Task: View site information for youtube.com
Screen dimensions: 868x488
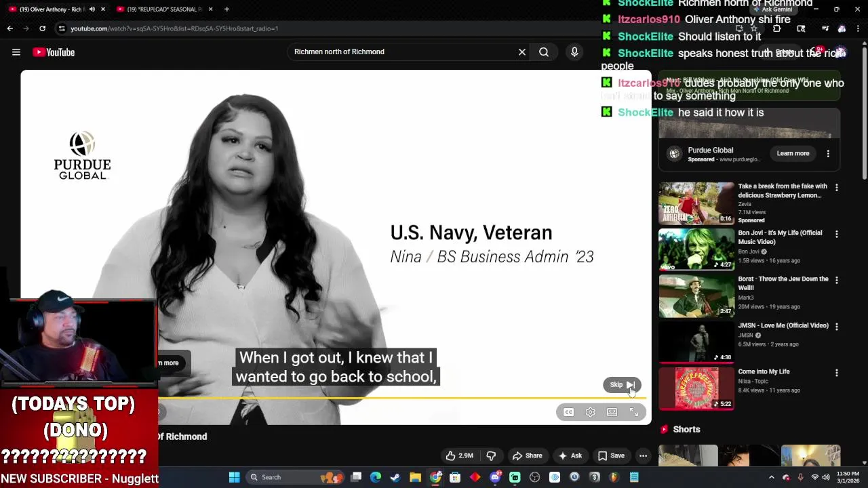Action: point(62,28)
